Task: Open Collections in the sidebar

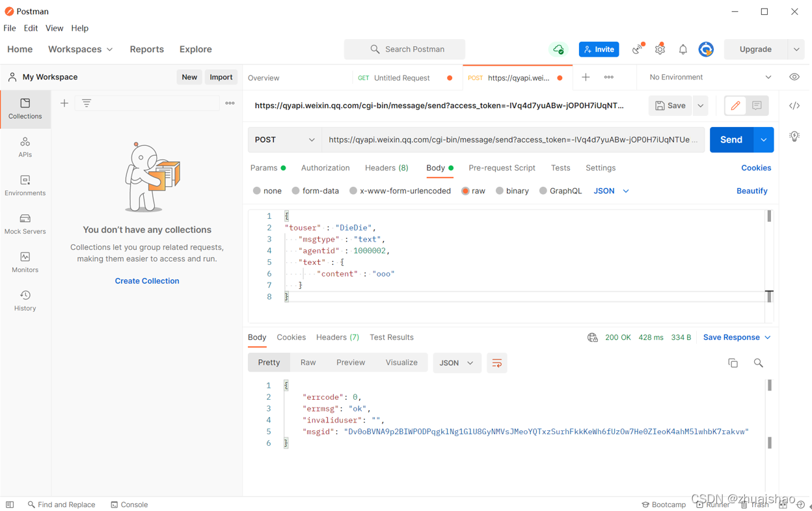Action: 25,109
